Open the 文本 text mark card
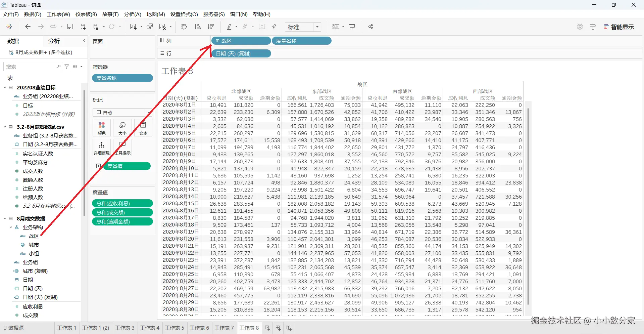The height and width of the screenshot is (334, 644). coord(143,128)
